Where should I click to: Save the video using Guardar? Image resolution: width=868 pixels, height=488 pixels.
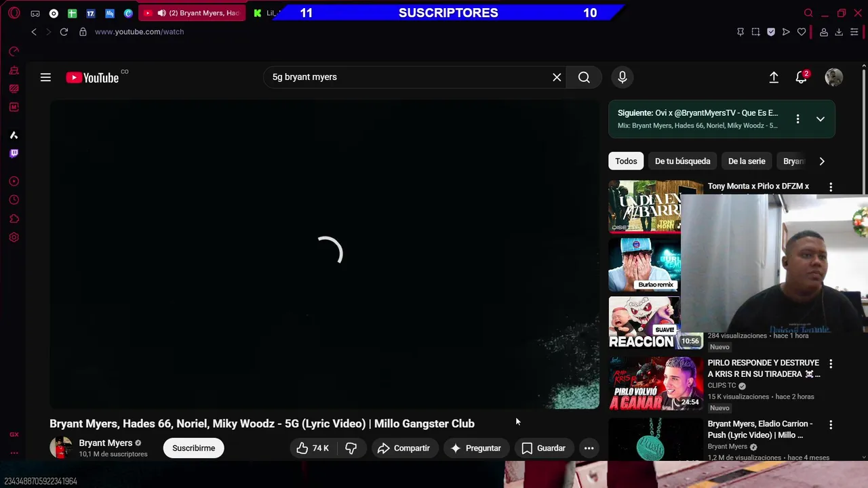(x=544, y=448)
